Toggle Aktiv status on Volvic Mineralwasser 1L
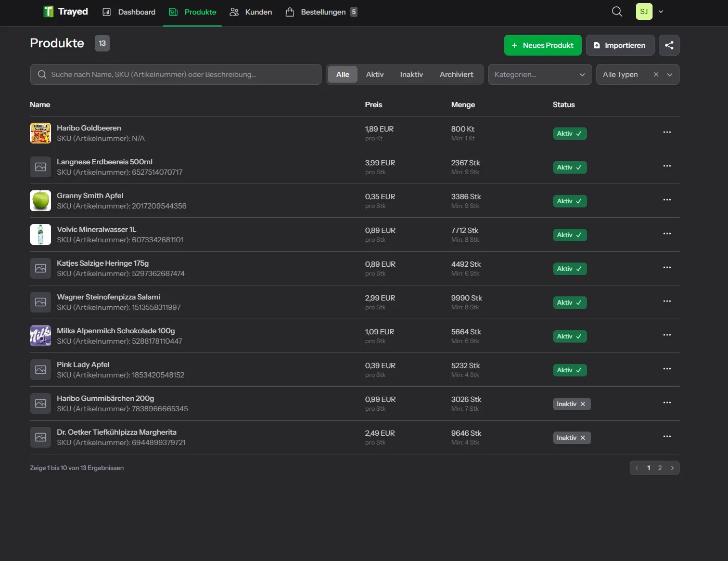Image resolution: width=728 pixels, height=561 pixels. tap(570, 234)
